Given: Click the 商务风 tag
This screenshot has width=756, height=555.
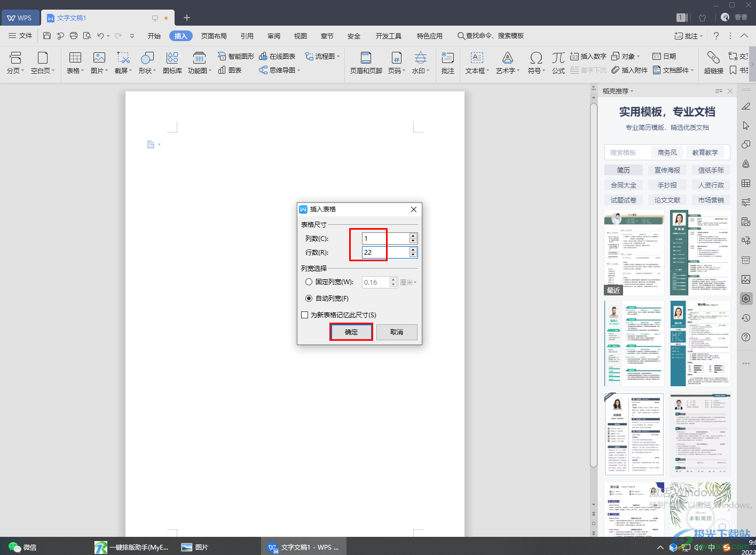Looking at the screenshot, I should click(x=667, y=152).
